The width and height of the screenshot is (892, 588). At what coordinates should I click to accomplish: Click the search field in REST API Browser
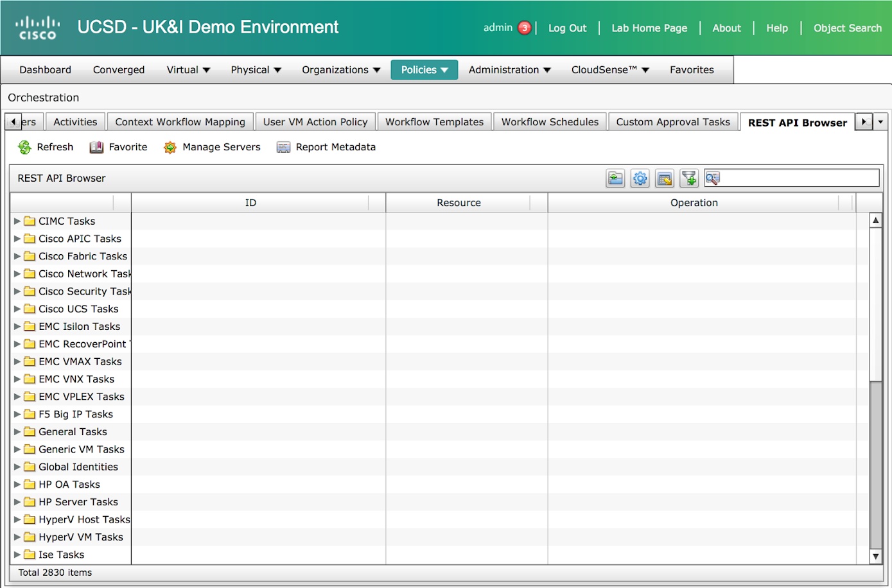tap(798, 178)
